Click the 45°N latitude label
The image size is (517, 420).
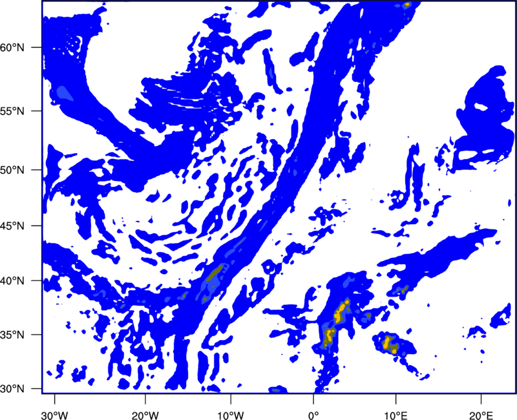12,226
